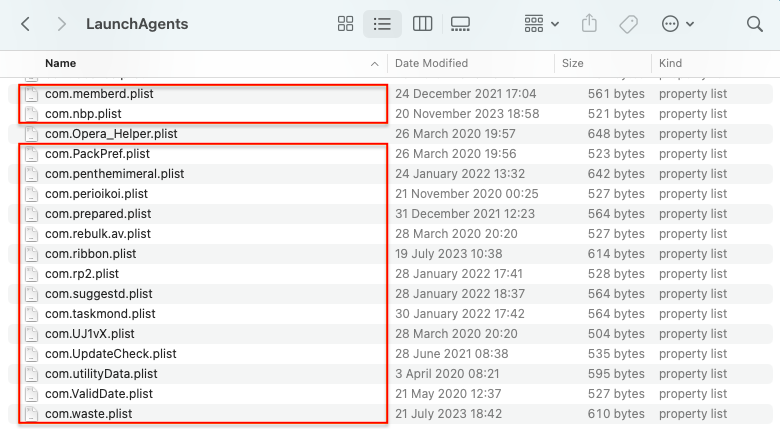Click document icon of com.UJ1vX.plist
The height and width of the screenshot is (431, 780).
(31, 333)
